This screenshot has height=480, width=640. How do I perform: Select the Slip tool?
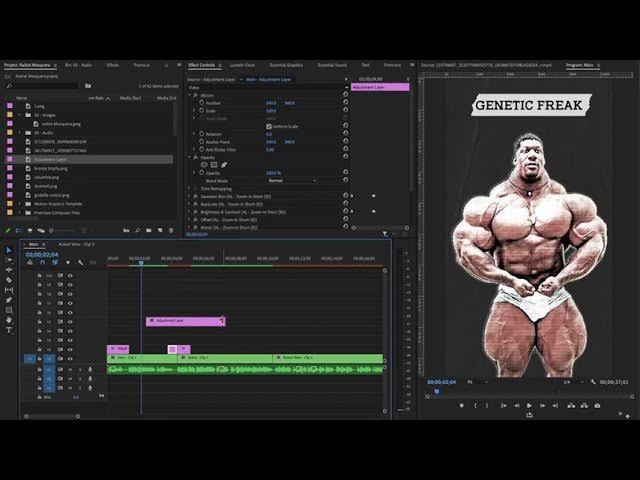(x=9, y=290)
